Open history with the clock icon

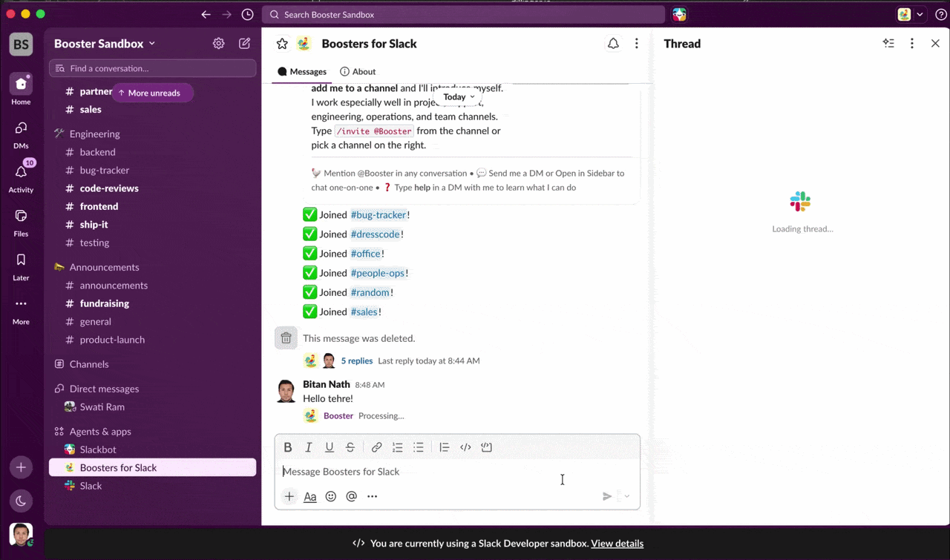click(x=248, y=15)
